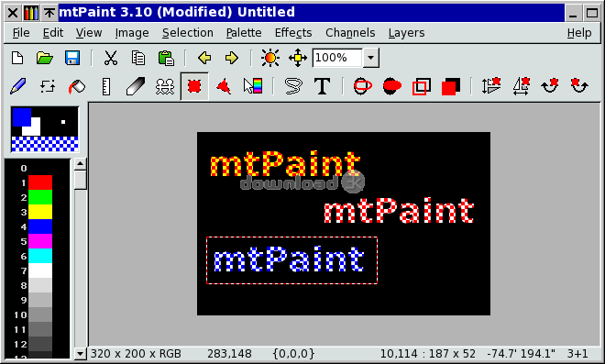Click the Filled Ellipse icon

tap(392, 86)
